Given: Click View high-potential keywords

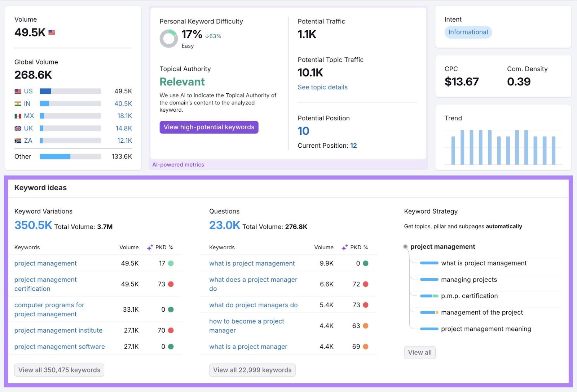Looking at the screenshot, I should point(209,127).
